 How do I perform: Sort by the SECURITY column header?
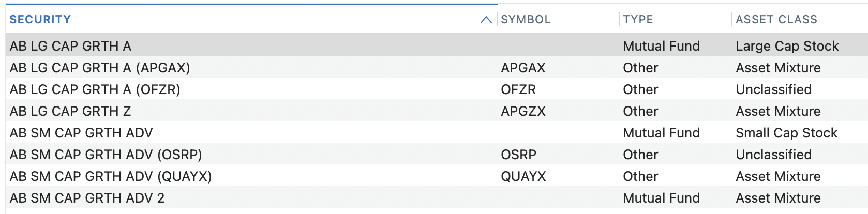40,20
